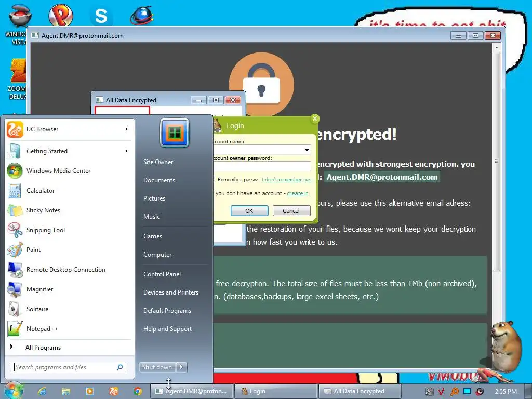Click the red V tray icon

pyautogui.click(x=441, y=392)
